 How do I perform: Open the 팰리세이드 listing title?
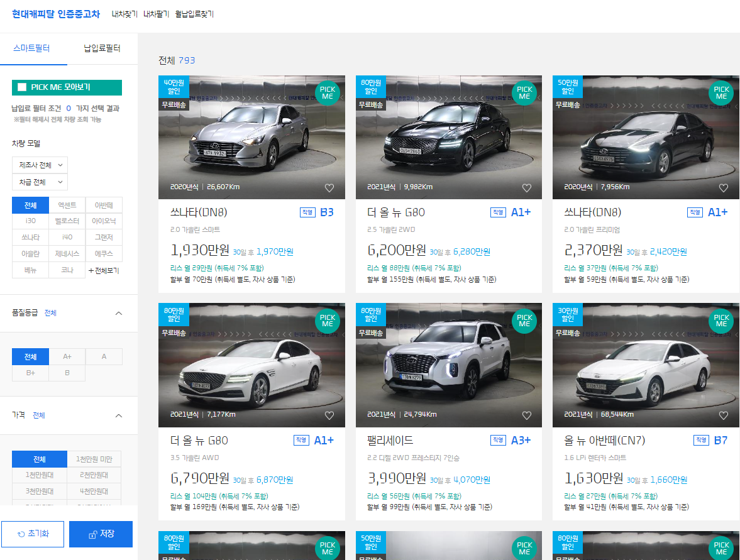click(390, 441)
